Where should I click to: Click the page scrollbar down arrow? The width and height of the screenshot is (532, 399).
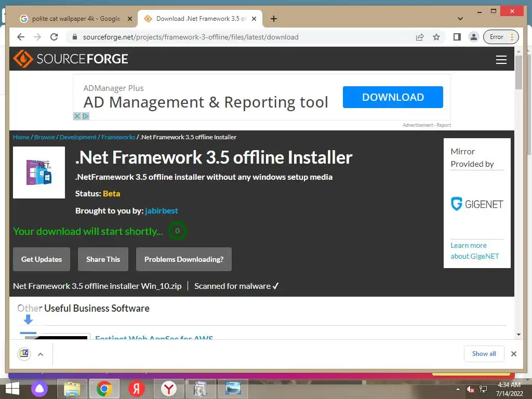coord(518,335)
